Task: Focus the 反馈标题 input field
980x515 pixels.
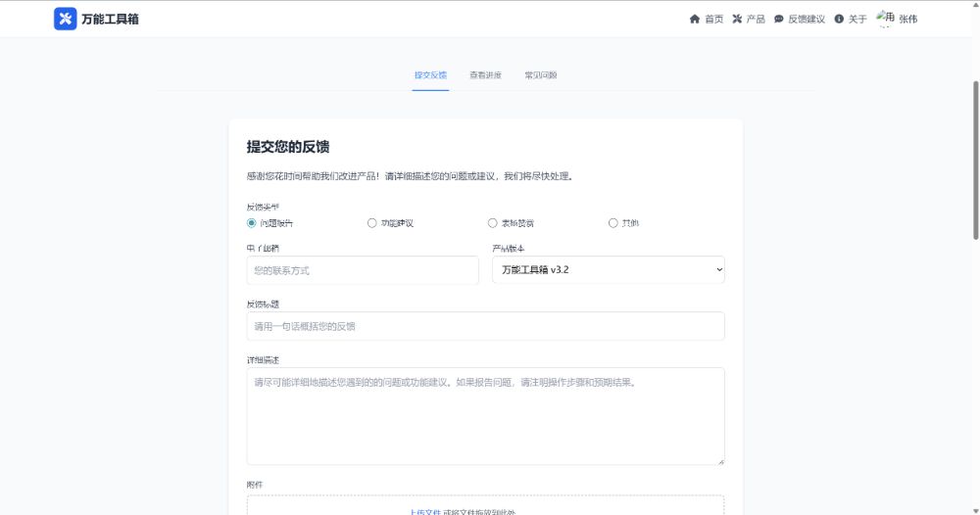Action: click(486, 326)
